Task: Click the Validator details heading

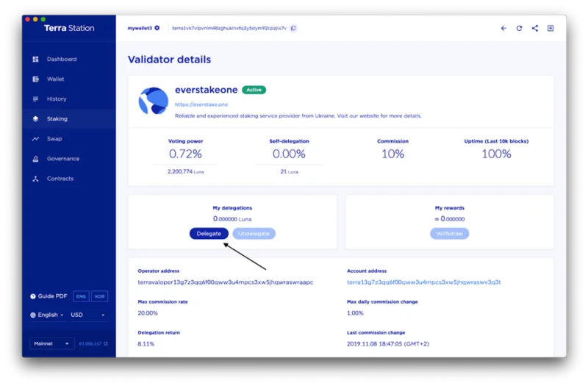Action: point(169,60)
